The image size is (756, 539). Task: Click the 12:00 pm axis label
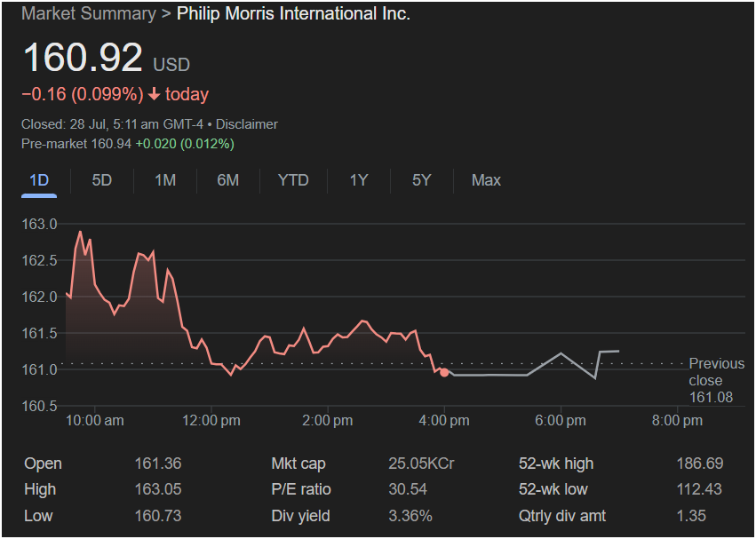pos(211,420)
